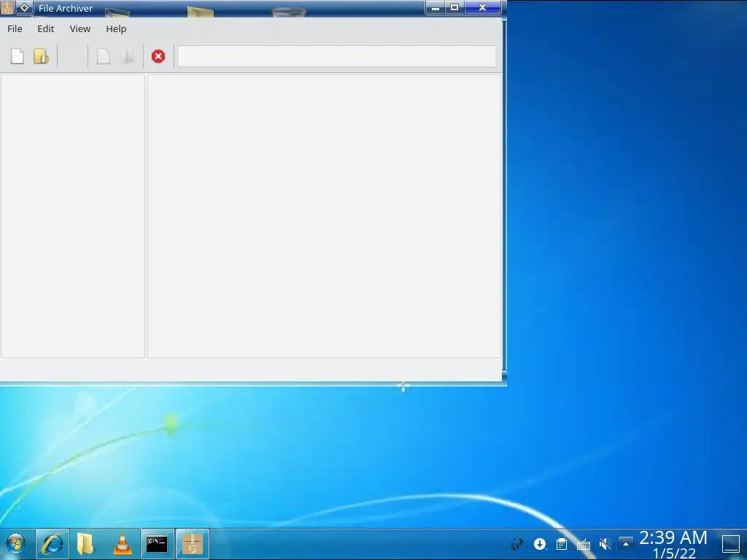
Task: Launch VLC media player from the taskbar
Action: coord(123,544)
